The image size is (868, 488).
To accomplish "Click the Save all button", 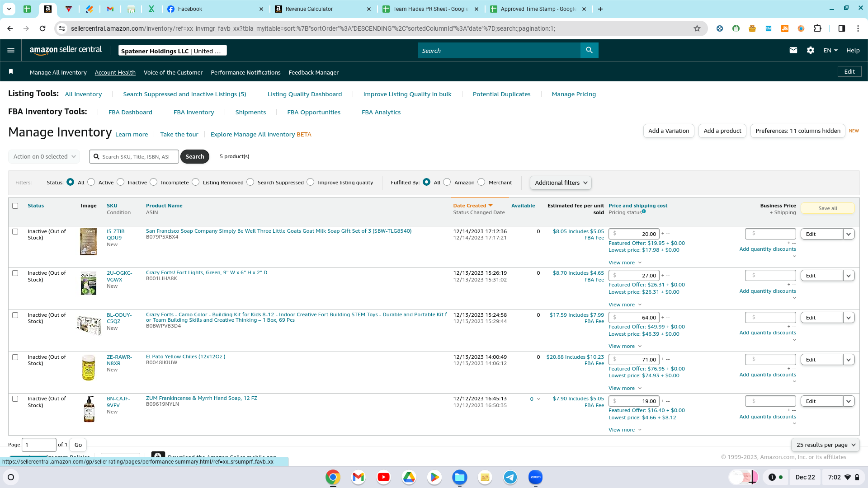I will [828, 208].
